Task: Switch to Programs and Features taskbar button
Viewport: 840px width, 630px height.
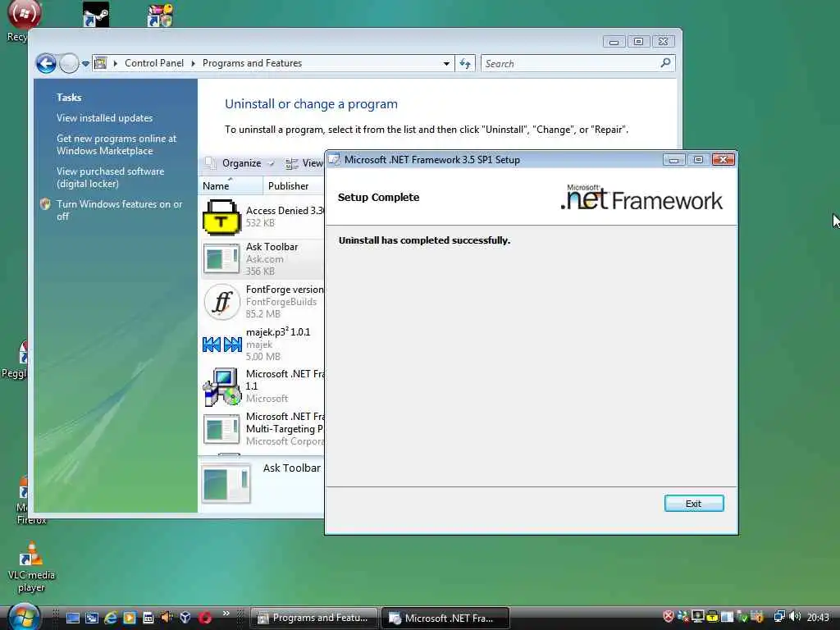Action: 314,618
